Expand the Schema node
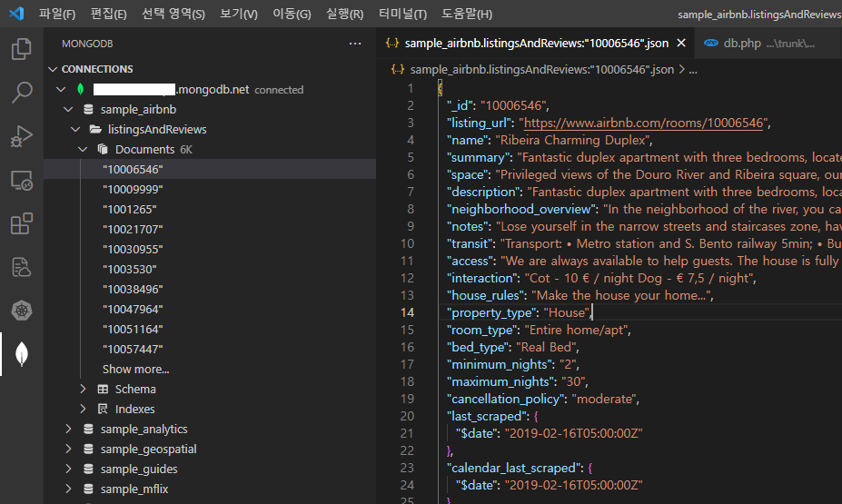Viewport: 842px width, 504px height. point(83,390)
